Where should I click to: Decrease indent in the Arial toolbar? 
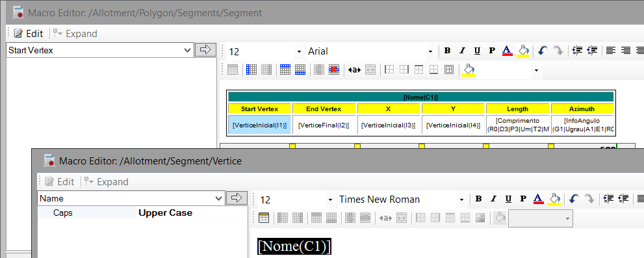coord(592,51)
